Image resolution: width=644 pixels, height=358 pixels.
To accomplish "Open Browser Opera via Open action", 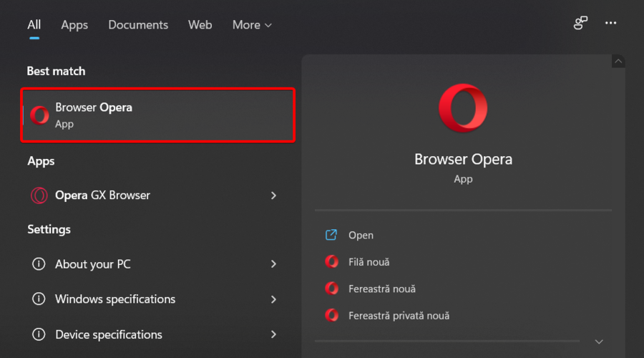I will [x=361, y=235].
